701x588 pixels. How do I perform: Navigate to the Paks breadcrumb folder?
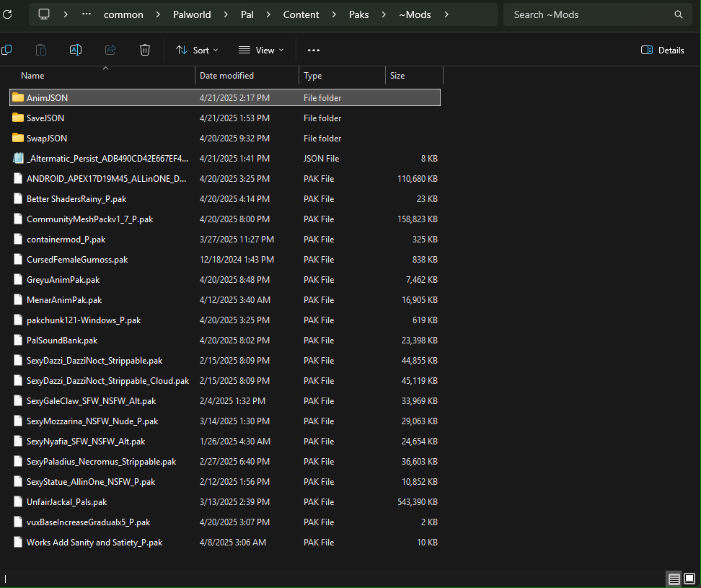point(358,14)
